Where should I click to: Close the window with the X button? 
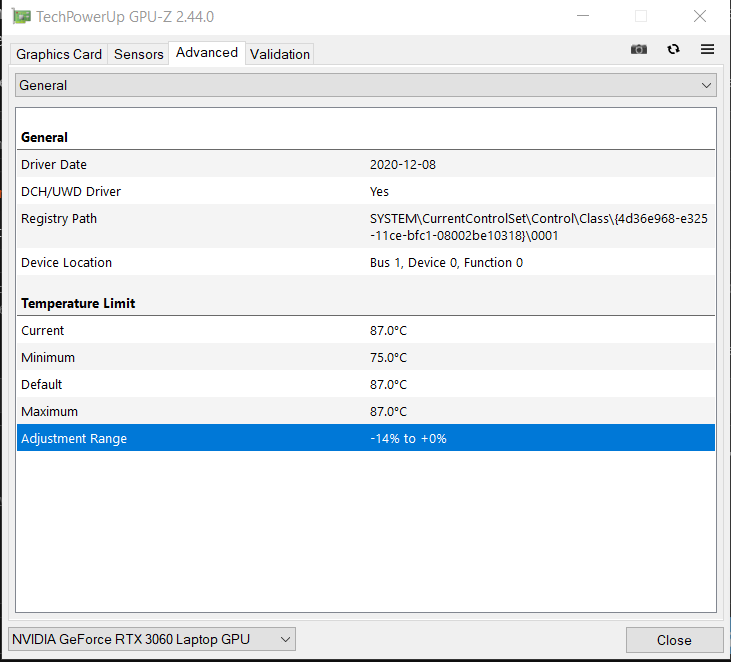700,16
